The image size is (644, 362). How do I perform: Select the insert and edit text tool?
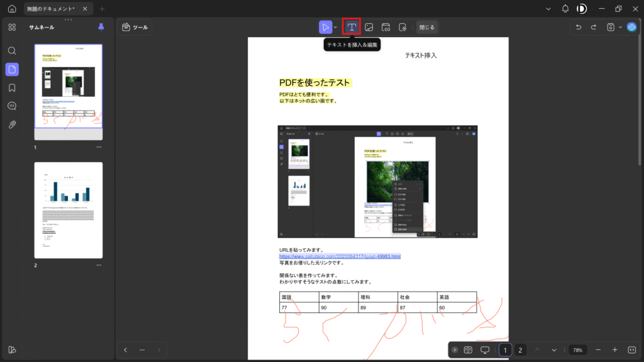point(352,27)
